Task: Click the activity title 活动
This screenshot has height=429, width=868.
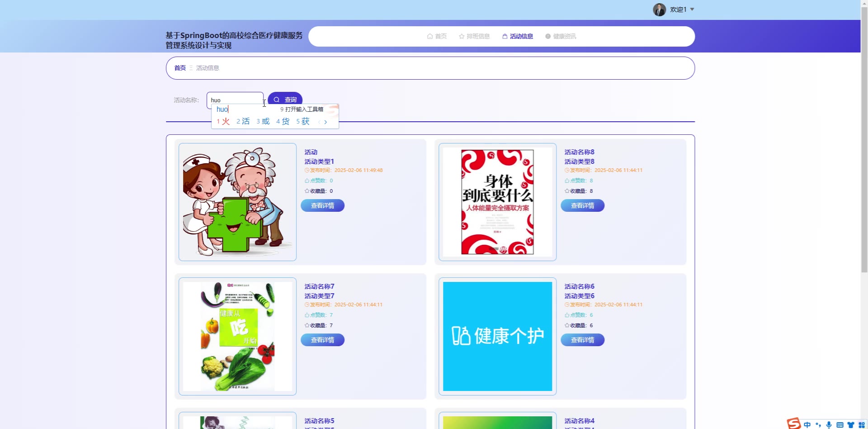Action: pyautogui.click(x=311, y=152)
